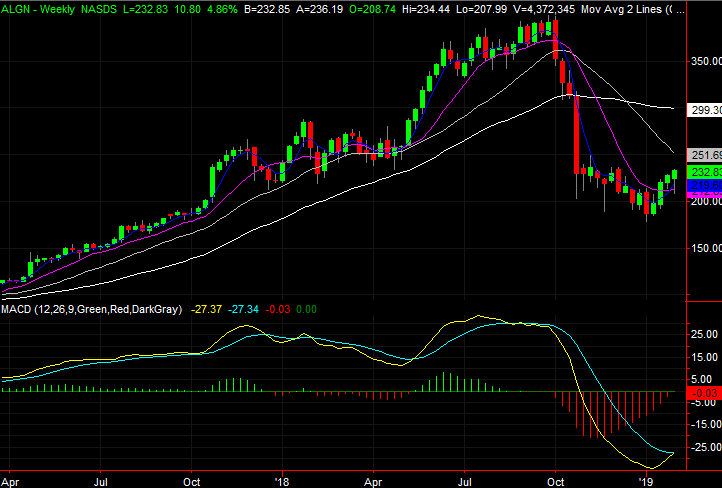Click the -25.00 MACD axis label
Image resolution: width=722 pixels, height=488 pixels.
[705, 447]
